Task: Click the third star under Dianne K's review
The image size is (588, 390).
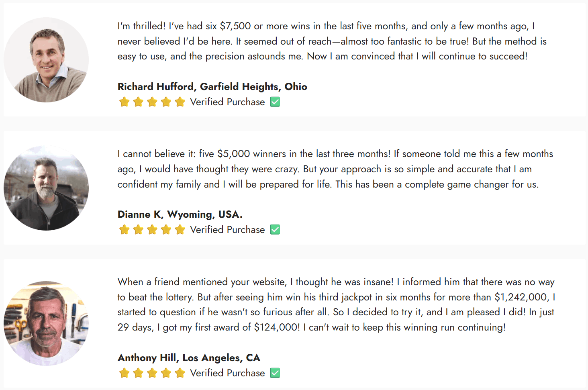Action: coord(152,230)
